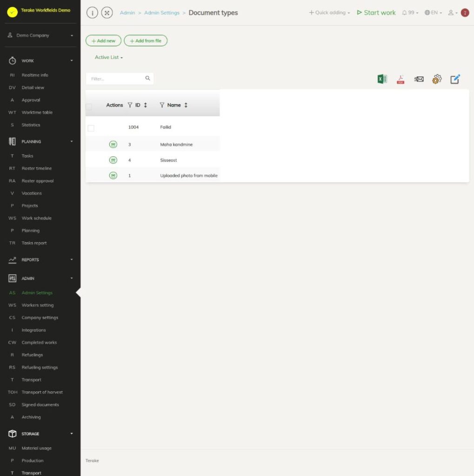Screen dimensions: 474x476
Task: Send the list by email
Action: 419,79
